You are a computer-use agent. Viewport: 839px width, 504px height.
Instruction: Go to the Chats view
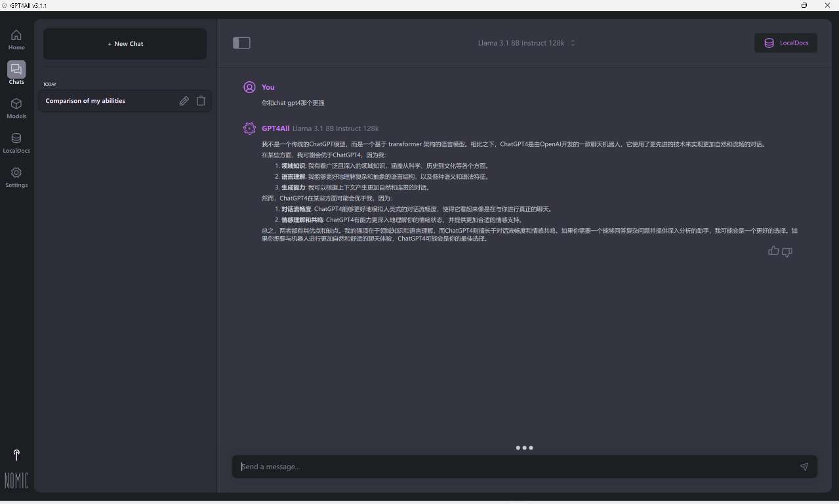tap(16, 73)
